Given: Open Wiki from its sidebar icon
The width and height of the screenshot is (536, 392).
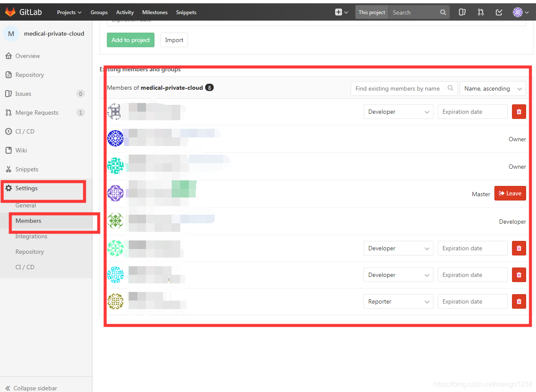Looking at the screenshot, I should [9, 150].
